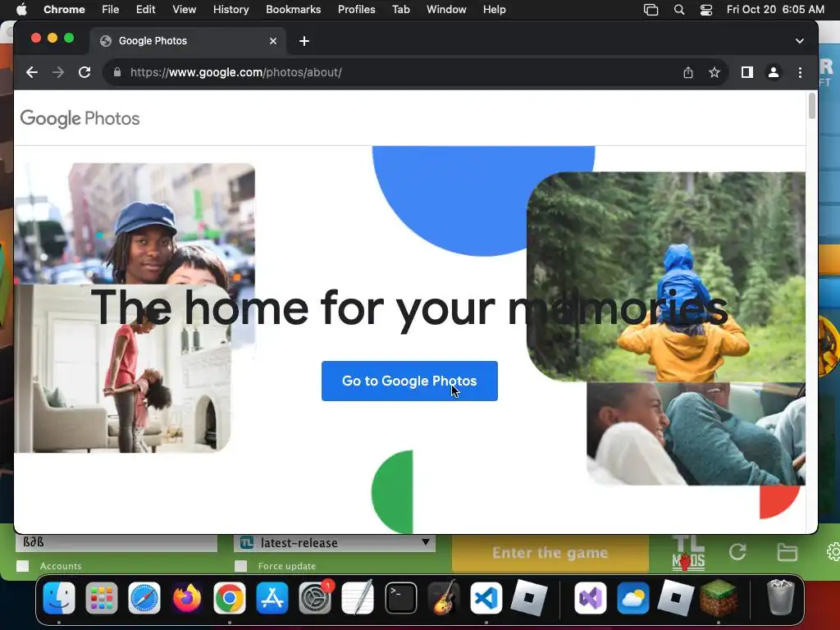
Task: Open the Help menu
Action: 494,9
